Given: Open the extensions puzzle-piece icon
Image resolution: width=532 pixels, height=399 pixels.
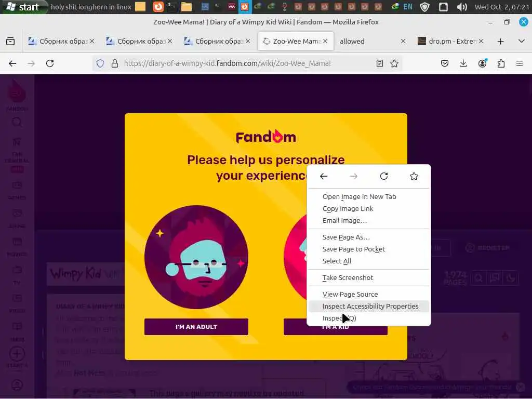Looking at the screenshot, I should pyautogui.click(x=501, y=63).
